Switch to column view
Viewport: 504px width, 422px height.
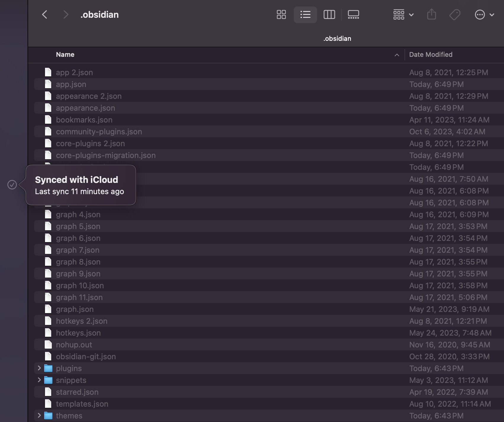pyautogui.click(x=329, y=15)
